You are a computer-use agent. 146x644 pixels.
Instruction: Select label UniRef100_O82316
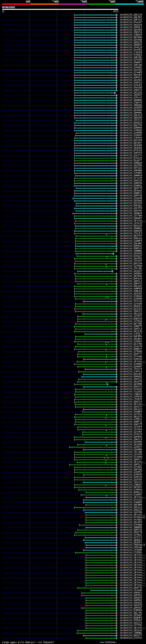click(131, 314)
